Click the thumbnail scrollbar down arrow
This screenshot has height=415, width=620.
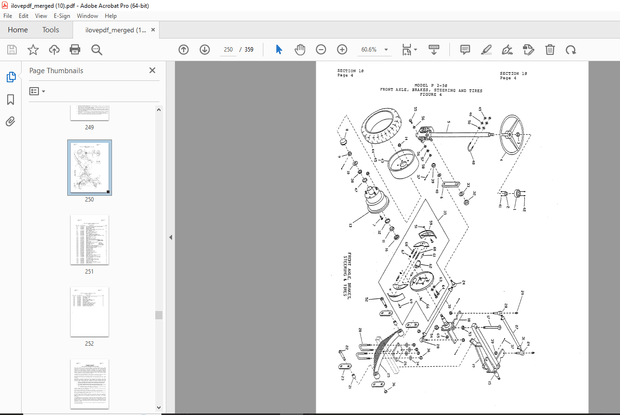tap(159, 407)
